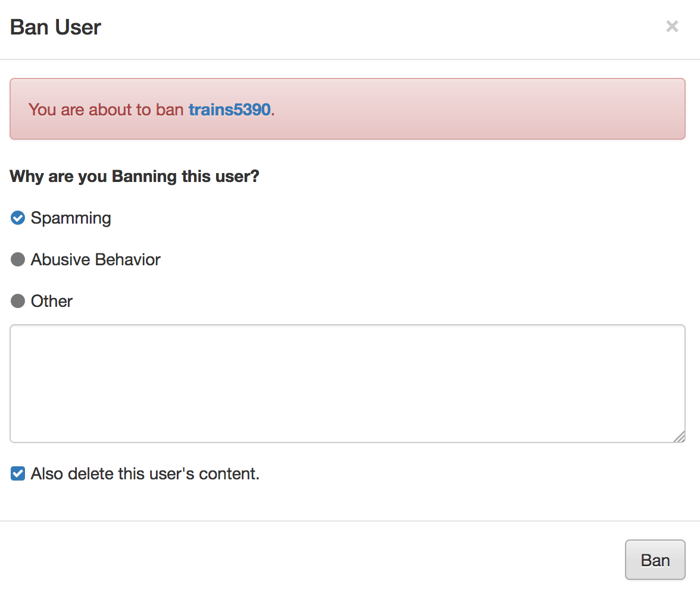Close the Ban User dialog
This screenshot has height=590, width=700.
click(x=672, y=26)
